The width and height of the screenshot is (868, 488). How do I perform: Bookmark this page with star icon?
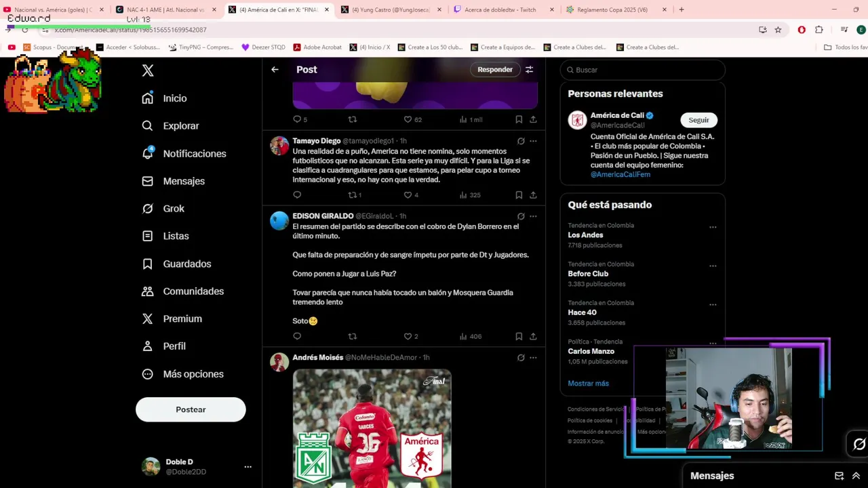[778, 30]
